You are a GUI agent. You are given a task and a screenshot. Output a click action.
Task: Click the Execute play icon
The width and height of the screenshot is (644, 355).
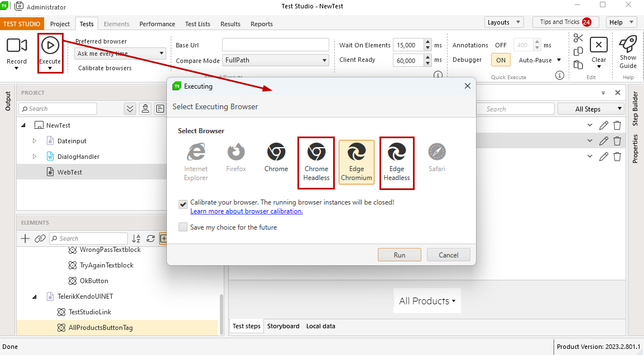click(x=50, y=45)
